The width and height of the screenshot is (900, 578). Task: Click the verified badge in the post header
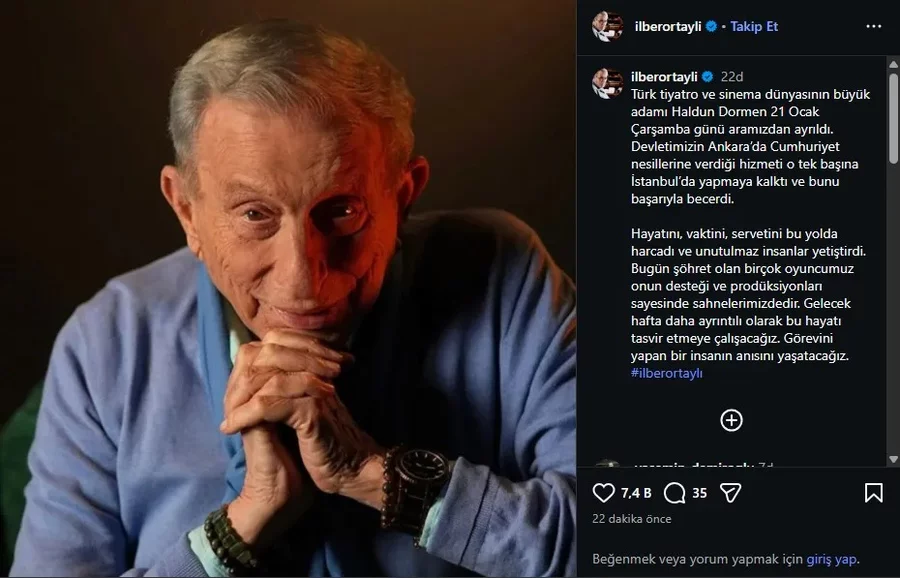(711, 27)
